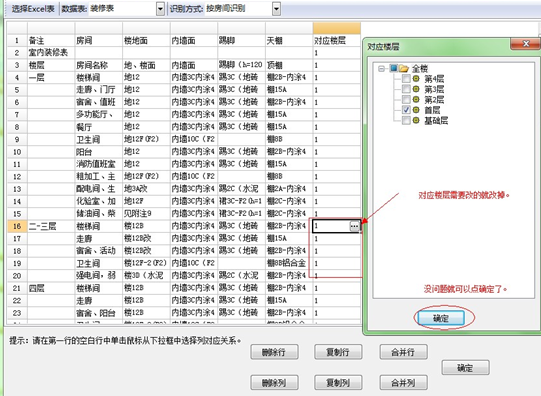Select the 房间 column header cell
Image resolution: width=541 pixels, height=396 pixels.
[99, 41]
